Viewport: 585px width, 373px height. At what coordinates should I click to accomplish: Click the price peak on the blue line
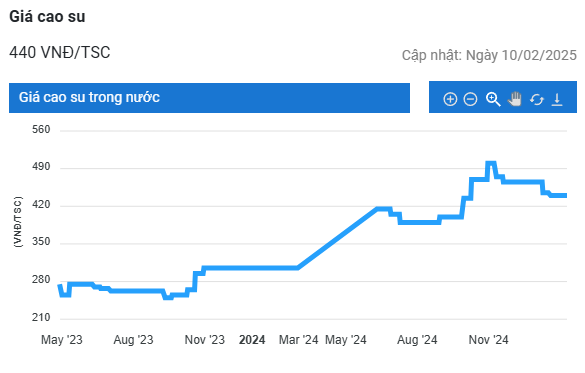491,163
